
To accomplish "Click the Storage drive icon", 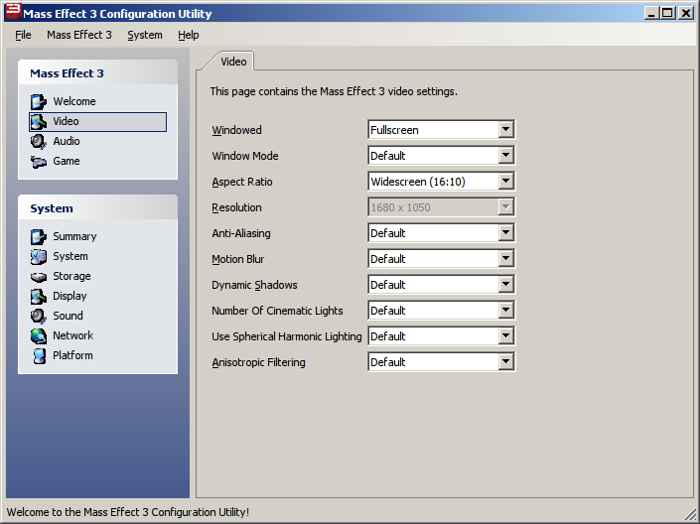I will pos(38,277).
